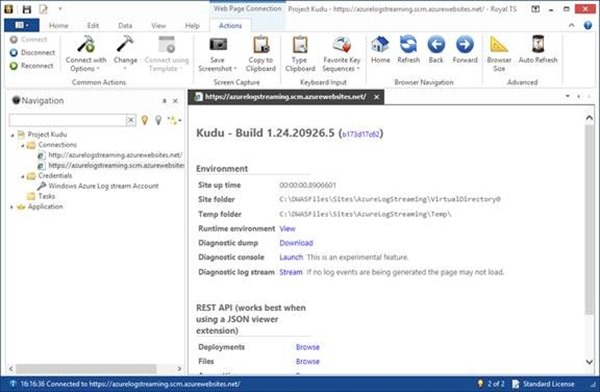Select the azurelogstreaming.scm document tab
Screen dimensions: 600x392
tap(285, 97)
